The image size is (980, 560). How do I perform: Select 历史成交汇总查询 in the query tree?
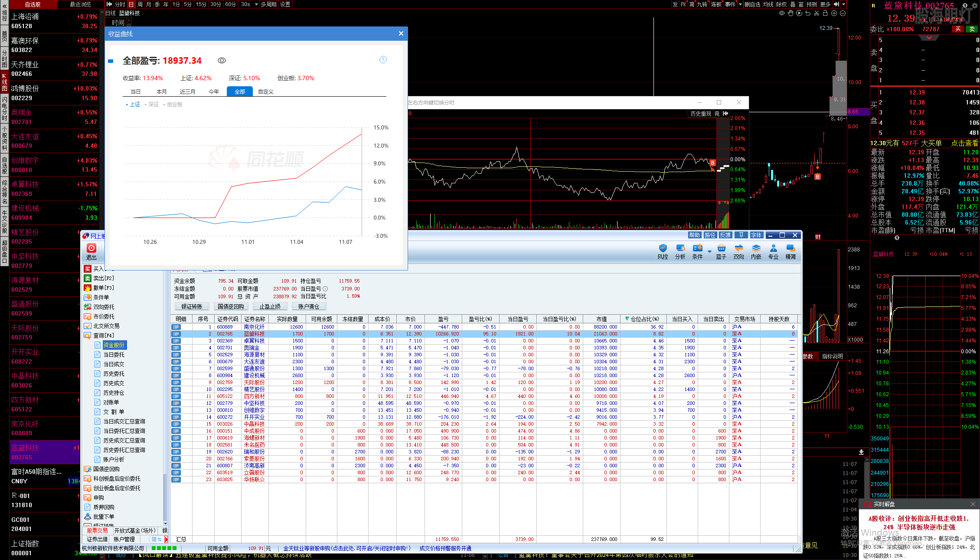click(x=124, y=440)
